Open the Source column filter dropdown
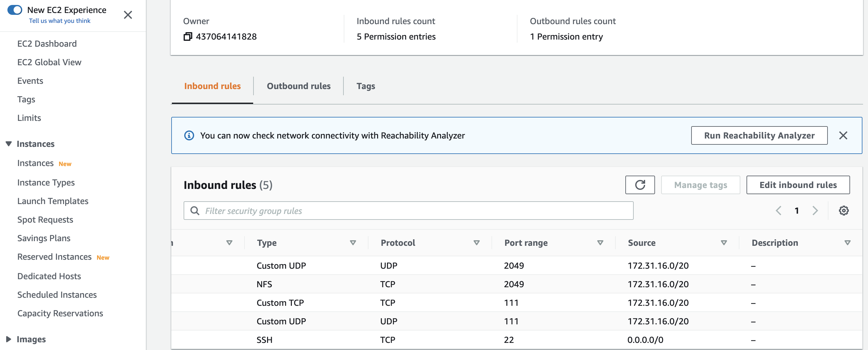 click(x=723, y=243)
